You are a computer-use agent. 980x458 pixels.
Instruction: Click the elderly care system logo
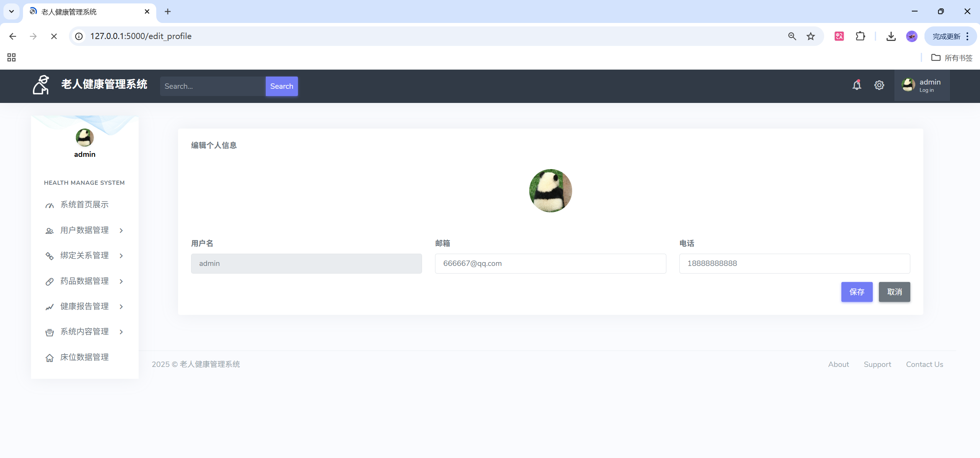coord(41,85)
